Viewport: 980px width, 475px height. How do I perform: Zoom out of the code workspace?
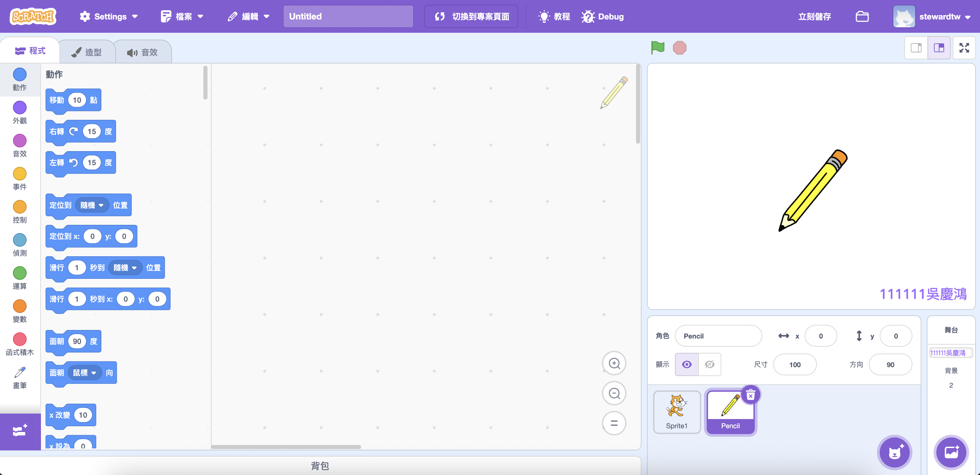pos(614,393)
